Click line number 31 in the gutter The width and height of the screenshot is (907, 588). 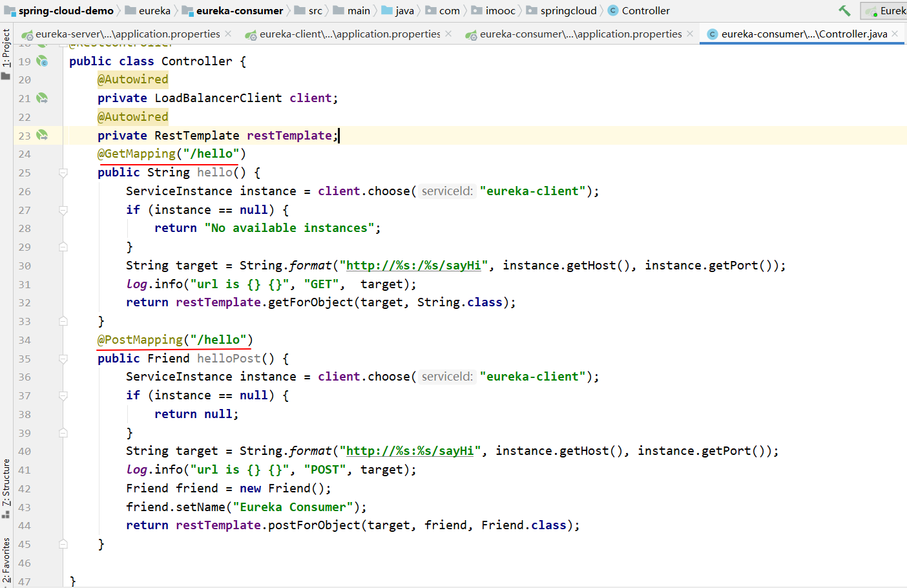pos(25,284)
